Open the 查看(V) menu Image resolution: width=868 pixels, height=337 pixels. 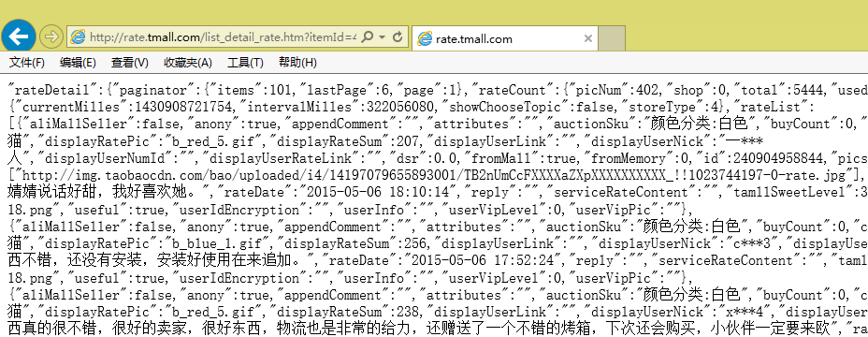click(x=129, y=63)
